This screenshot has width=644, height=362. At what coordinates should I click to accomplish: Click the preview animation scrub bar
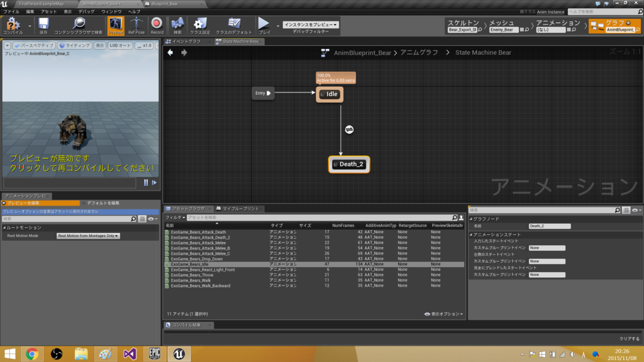[x=70, y=183]
